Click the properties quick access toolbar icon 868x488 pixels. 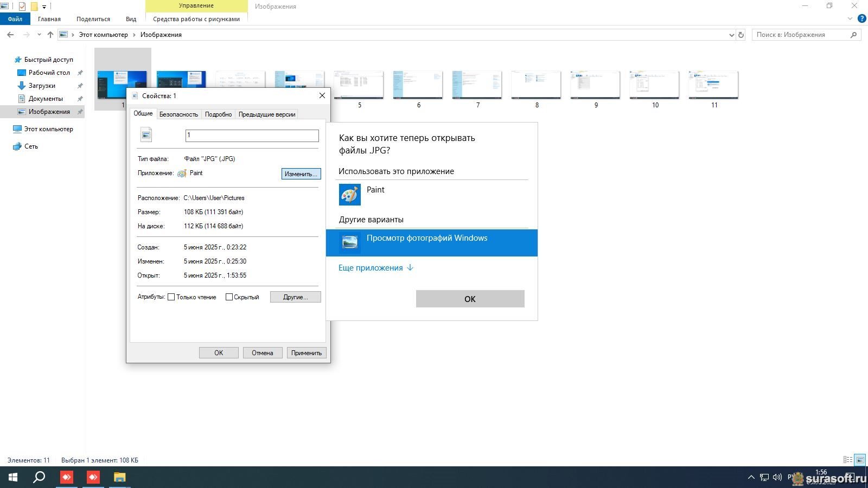(x=22, y=7)
